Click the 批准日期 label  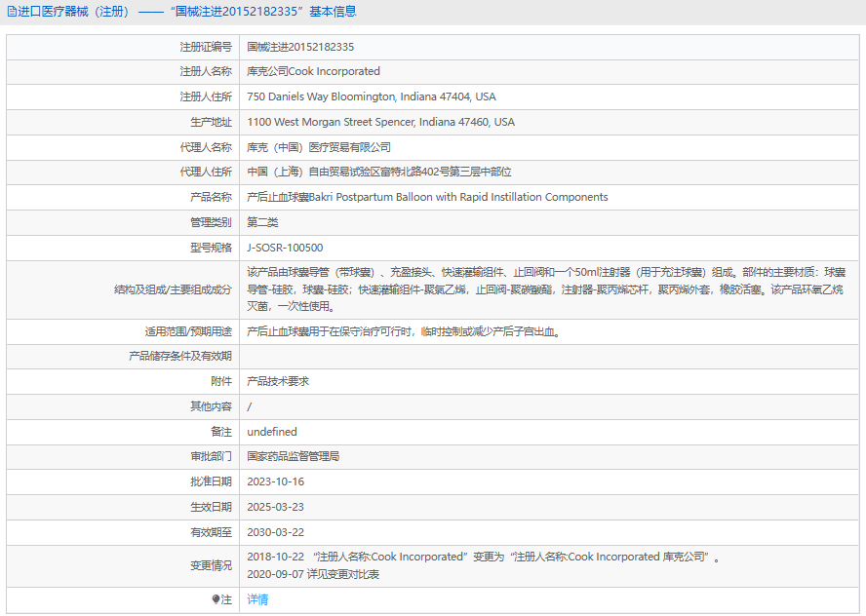(x=211, y=481)
